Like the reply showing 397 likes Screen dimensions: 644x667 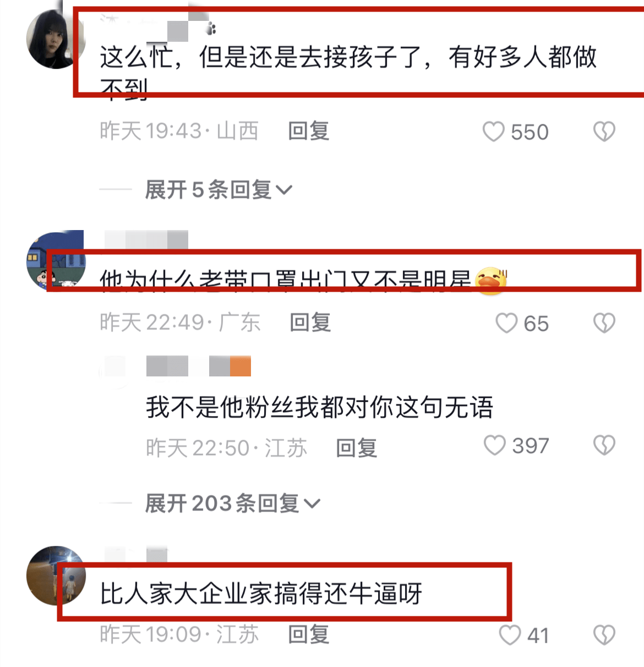494,446
